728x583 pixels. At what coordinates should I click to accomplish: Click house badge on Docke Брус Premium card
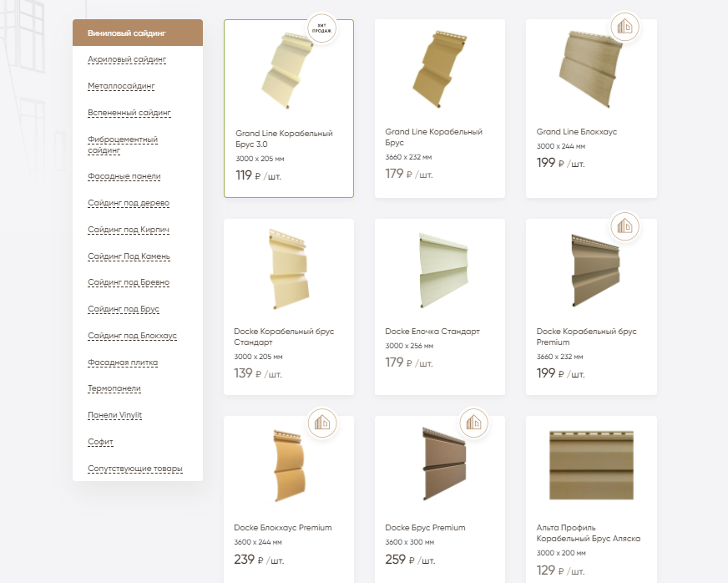point(473,423)
